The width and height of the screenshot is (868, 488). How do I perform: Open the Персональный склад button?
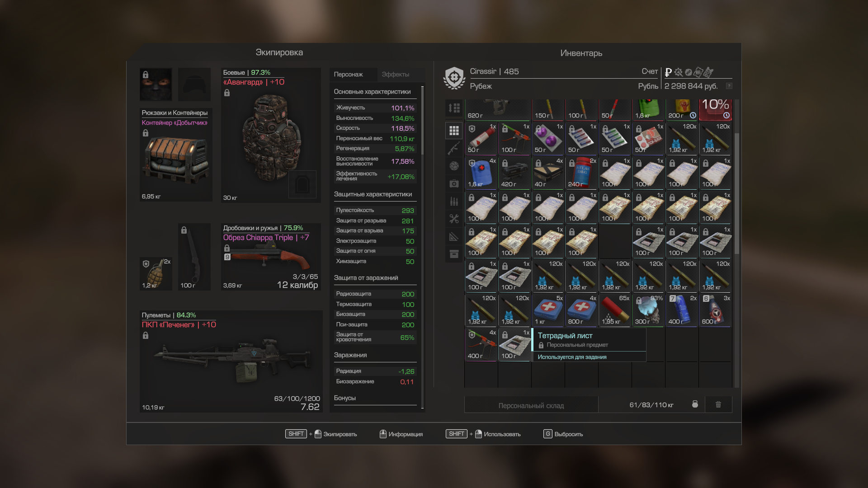[x=531, y=405]
